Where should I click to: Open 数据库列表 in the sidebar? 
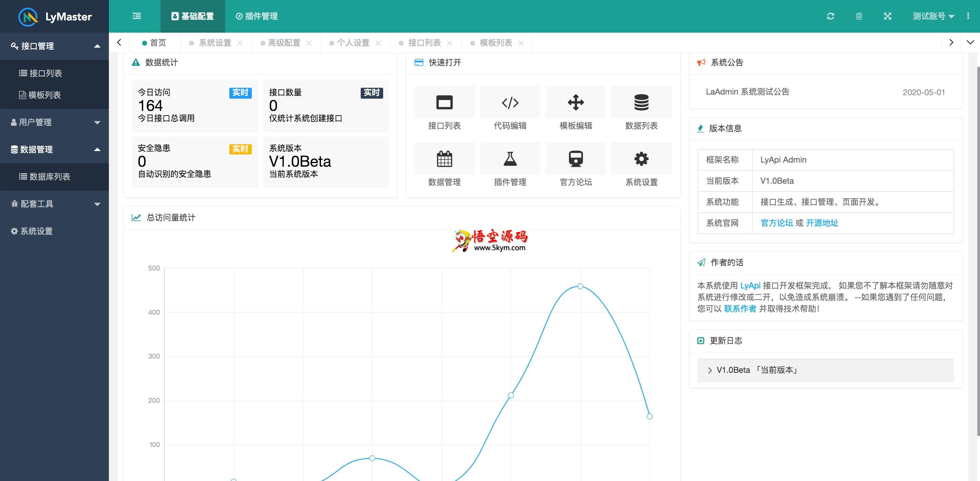tap(54, 177)
